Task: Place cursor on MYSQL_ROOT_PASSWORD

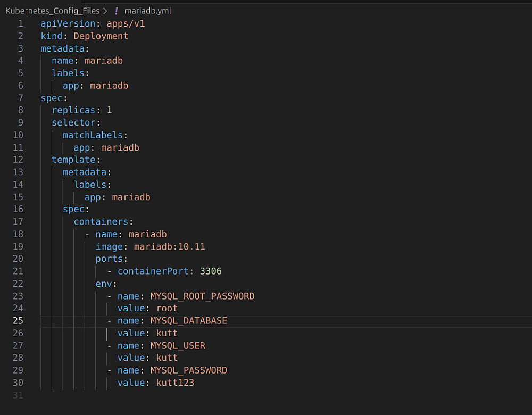Action: pos(202,296)
